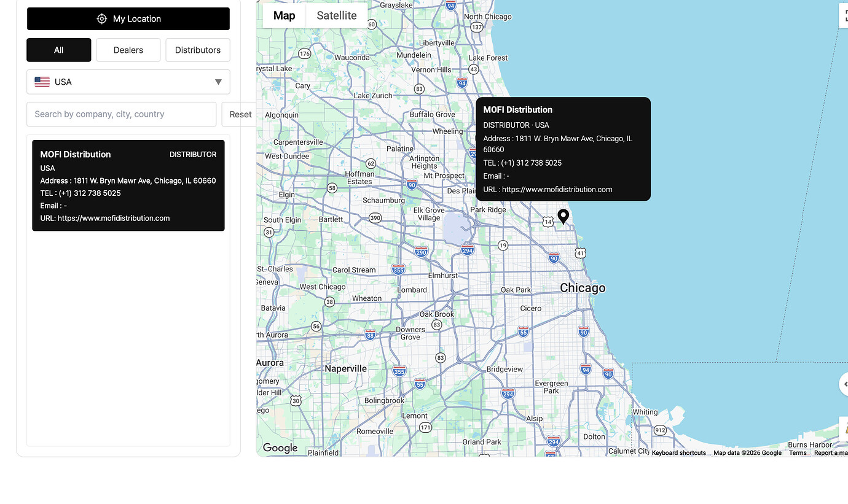Click the Reset button
The width and height of the screenshot is (848, 504).
click(240, 114)
